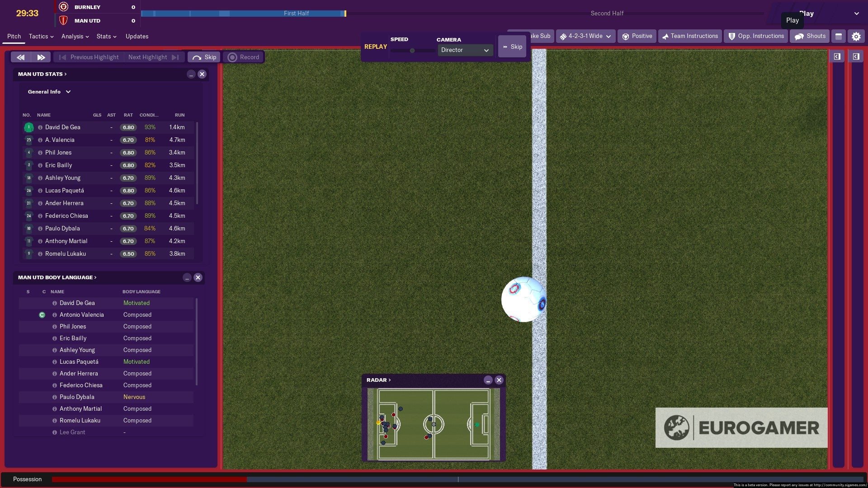Click the Make Sub icon
The height and width of the screenshot is (488, 868).
click(x=533, y=36)
